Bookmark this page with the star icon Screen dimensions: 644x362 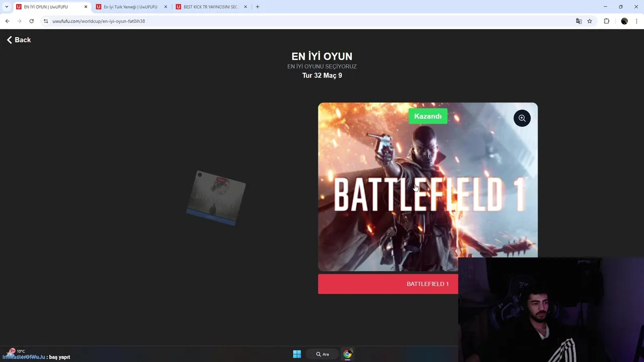coord(590,21)
